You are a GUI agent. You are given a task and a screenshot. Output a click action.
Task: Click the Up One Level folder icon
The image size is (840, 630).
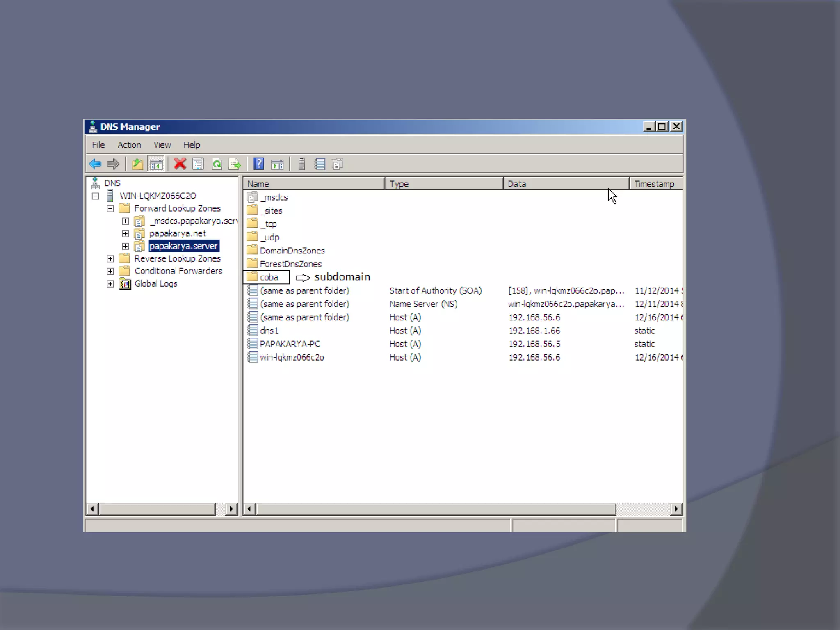137,164
